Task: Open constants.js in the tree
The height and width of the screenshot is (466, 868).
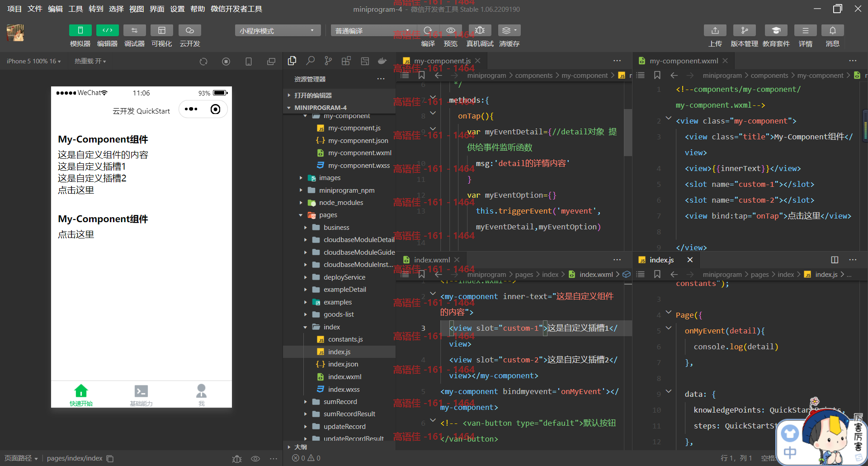Action: pos(345,339)
